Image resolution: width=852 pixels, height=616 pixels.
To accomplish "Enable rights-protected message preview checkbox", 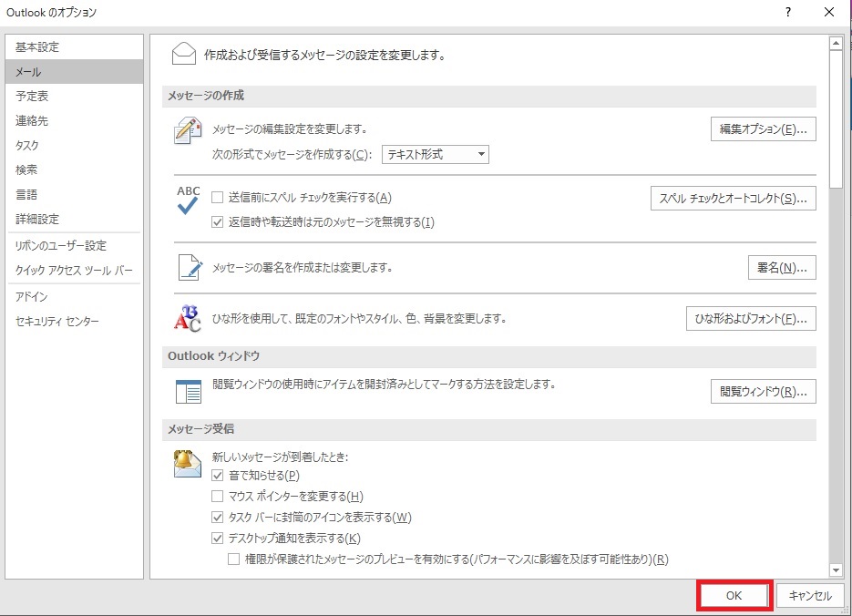I will pos(233,559).
